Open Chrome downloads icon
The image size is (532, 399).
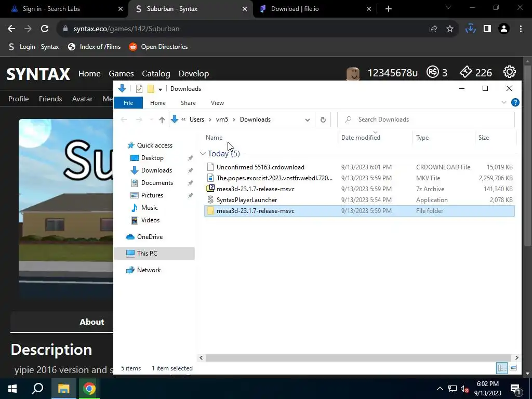pos(470,29)
